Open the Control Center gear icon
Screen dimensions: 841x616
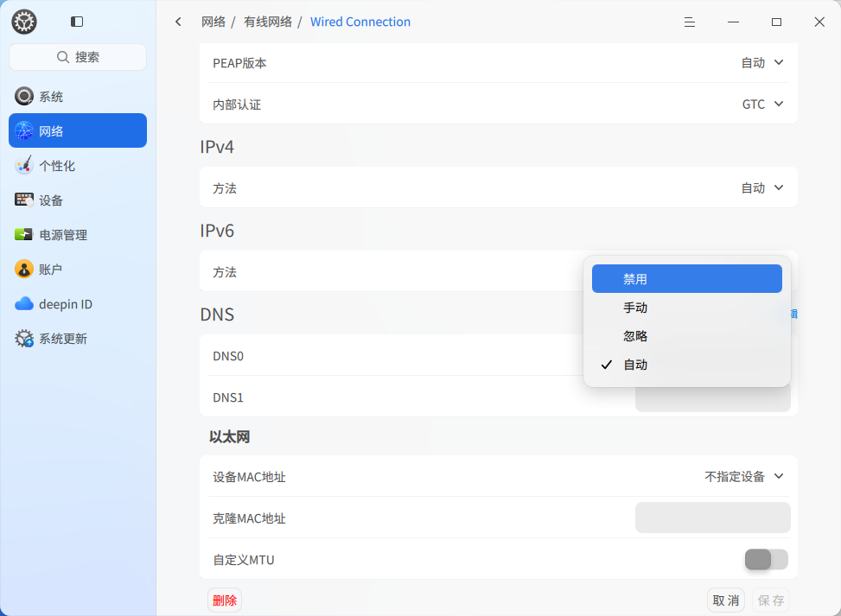[24, 22]
